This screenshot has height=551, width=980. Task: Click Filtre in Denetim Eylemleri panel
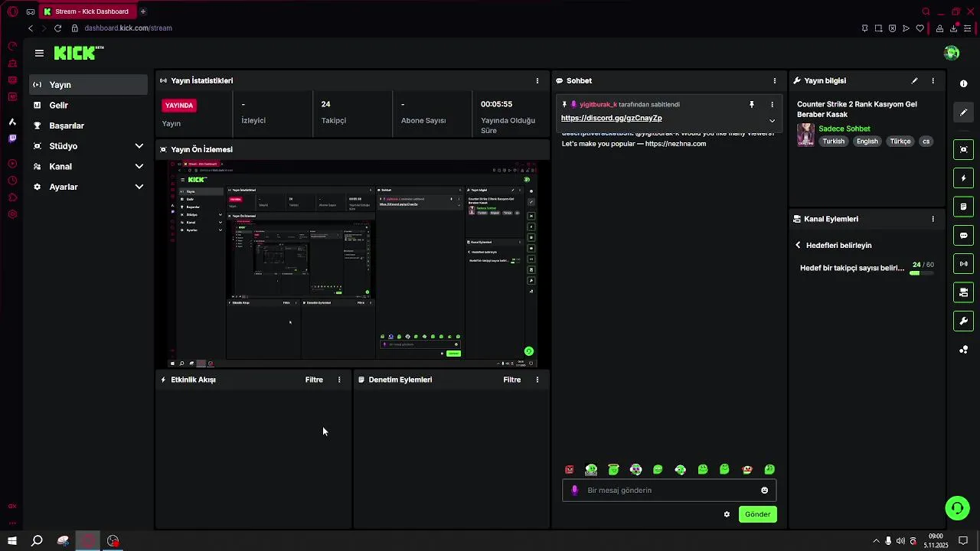click(511, 380)
